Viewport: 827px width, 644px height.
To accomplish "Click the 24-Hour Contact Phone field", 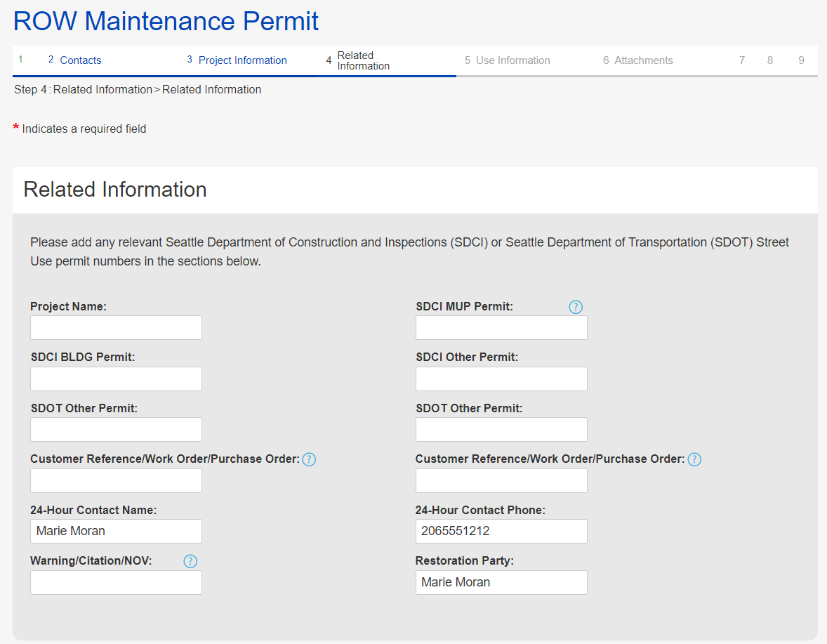I will tap(501, 531).
